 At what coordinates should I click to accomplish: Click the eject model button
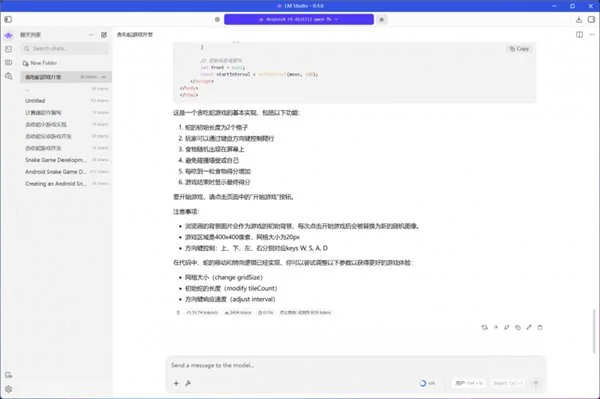pyautogui.click(x=382, y=19)
